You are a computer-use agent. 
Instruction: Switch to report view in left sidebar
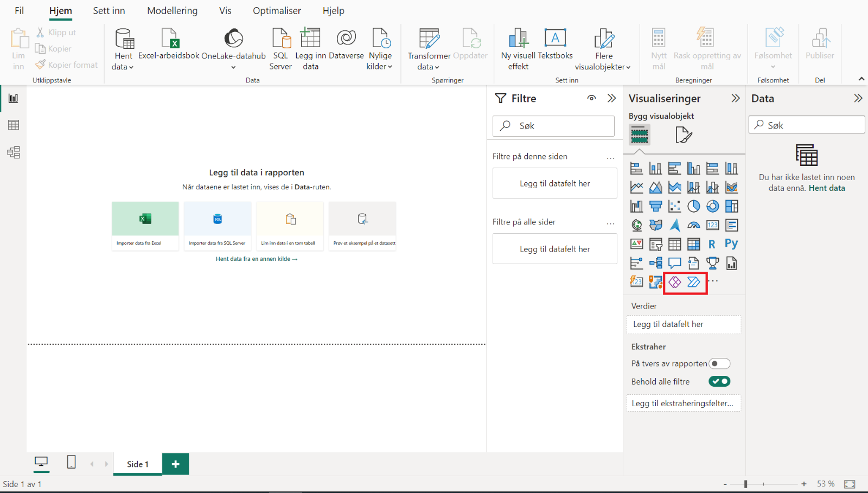click(x=14, y=98)
